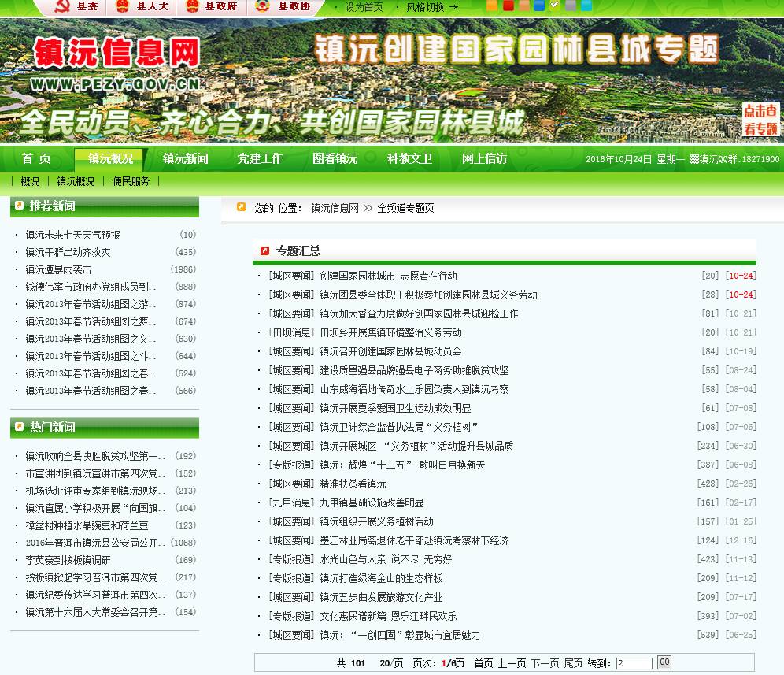
Task: Open the 党建工作 navigation menu
Action: [260, 158]
